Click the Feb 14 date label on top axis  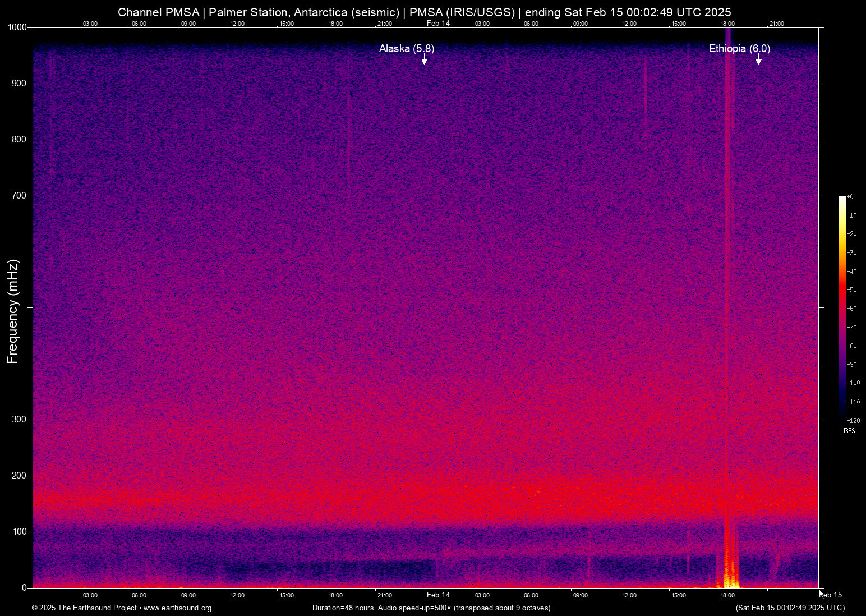437,24
